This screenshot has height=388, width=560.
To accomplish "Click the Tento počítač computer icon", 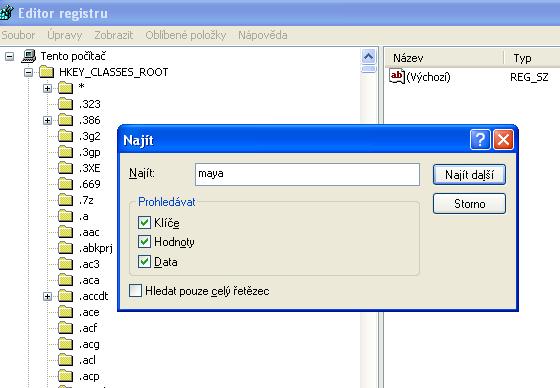I will (29, 56).
